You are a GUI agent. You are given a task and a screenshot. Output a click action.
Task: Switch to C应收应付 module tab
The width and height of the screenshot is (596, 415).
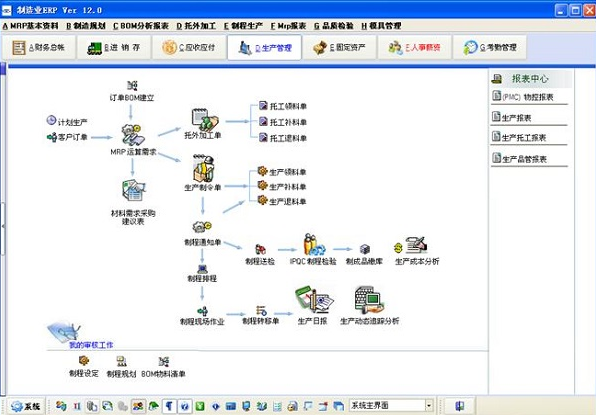point(189,48)
